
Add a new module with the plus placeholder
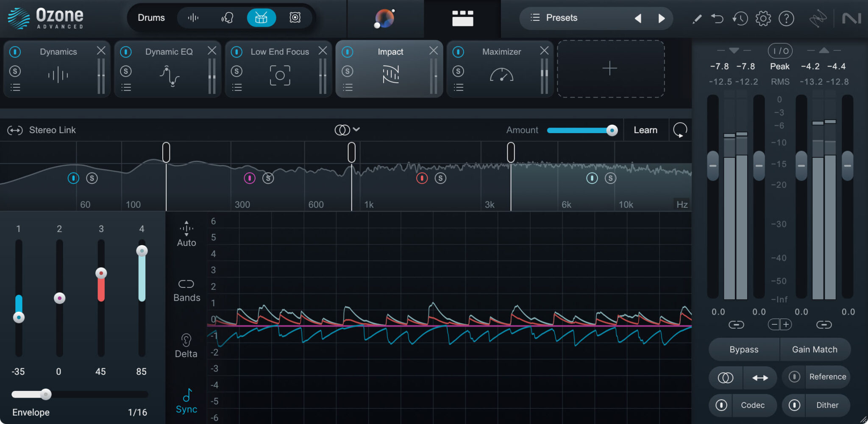[610, 68]
